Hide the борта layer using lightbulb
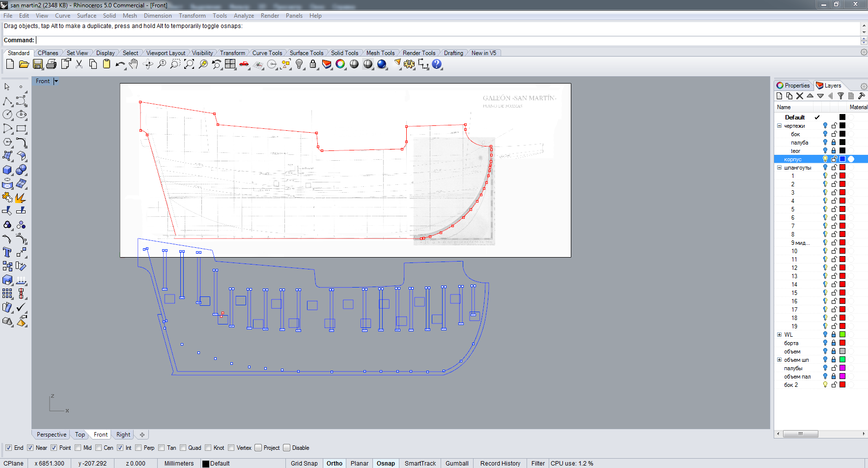Screen dimensions: 868x468 (x=825, y=343)
